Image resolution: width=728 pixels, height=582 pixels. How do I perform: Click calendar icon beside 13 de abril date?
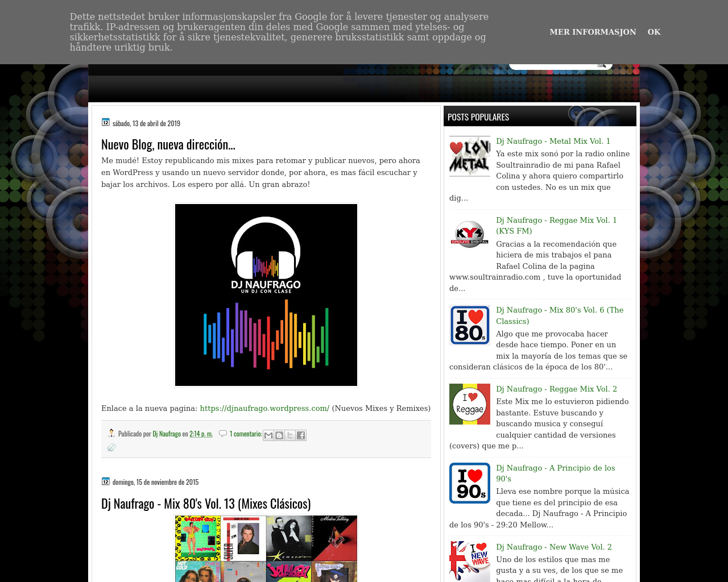pos(106,122)
